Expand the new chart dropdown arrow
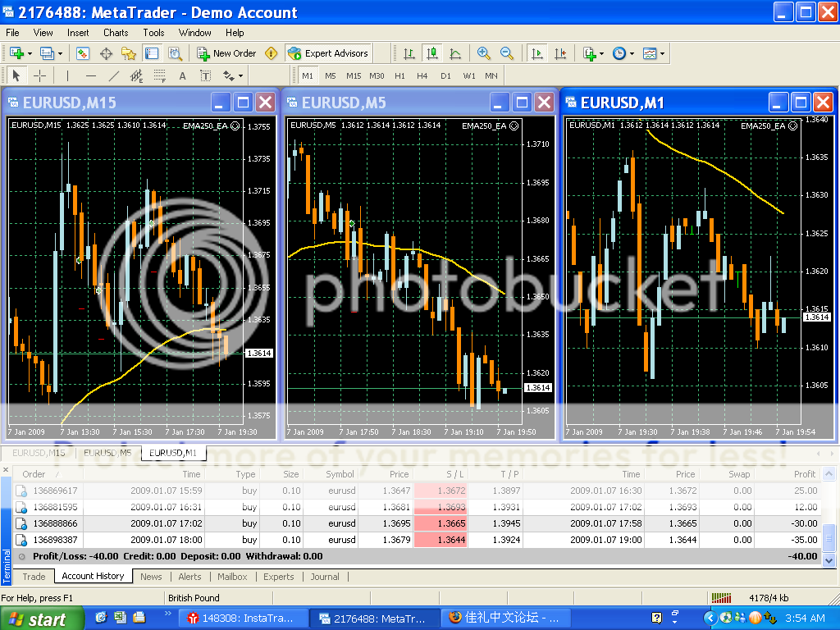The height and width of the screenshot is (630, 840). click(30, 53)
